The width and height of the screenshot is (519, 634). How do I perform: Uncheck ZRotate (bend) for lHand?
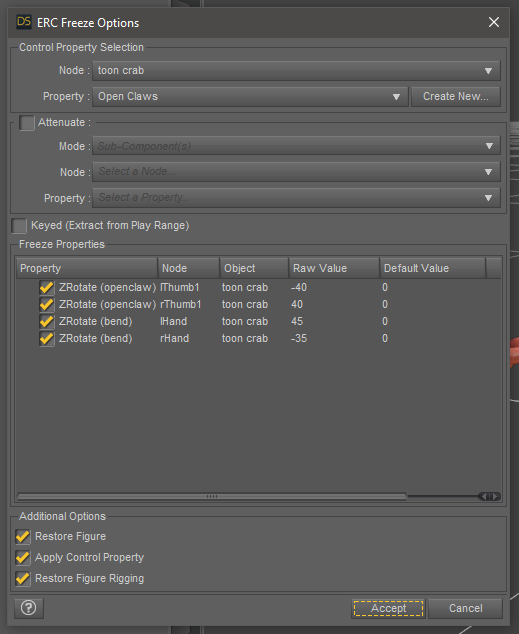point(46,321)
